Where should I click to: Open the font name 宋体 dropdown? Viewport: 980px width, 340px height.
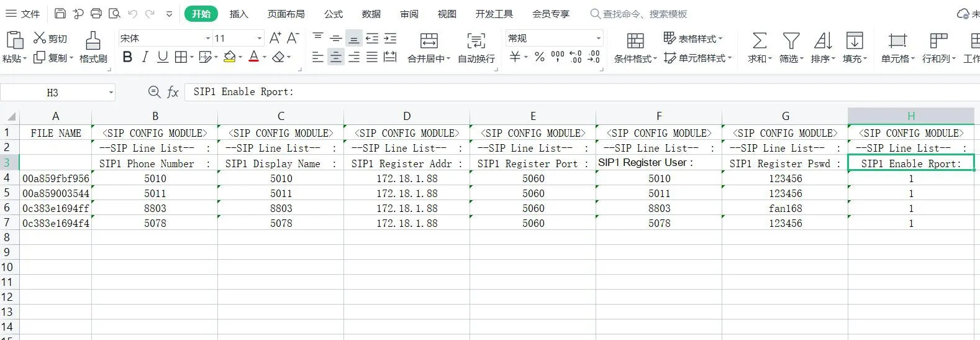tap(208, 39)
